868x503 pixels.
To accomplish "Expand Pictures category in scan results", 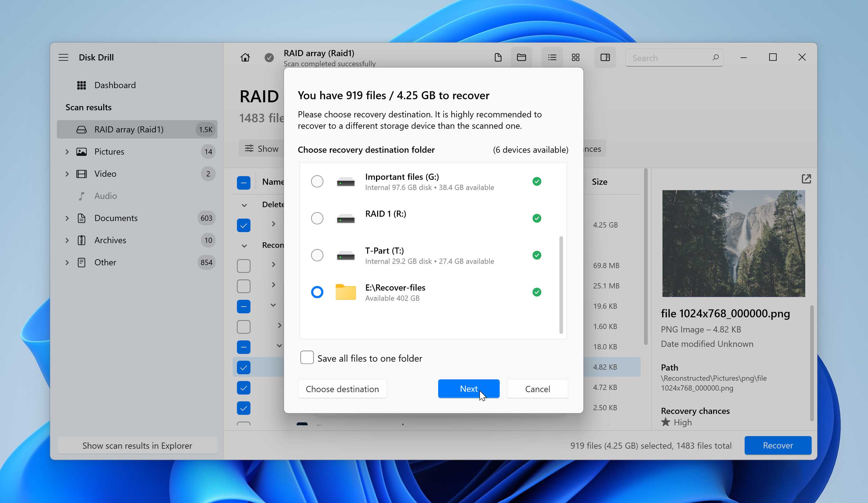I will coord(68,151).
